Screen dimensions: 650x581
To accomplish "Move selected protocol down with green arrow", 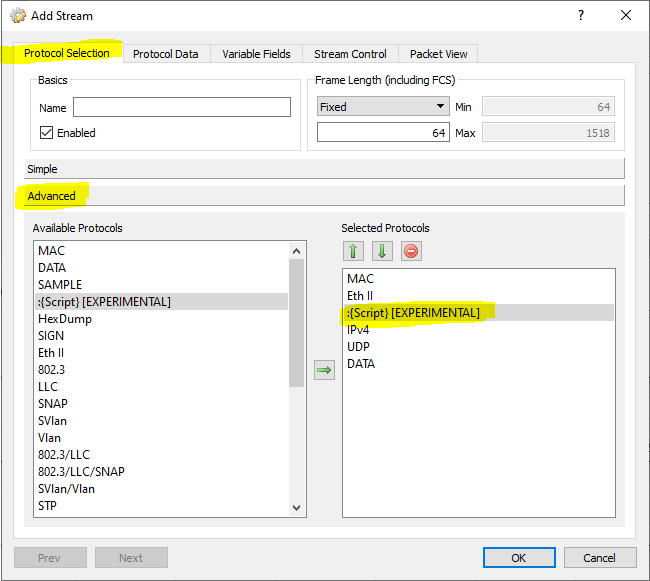I will [381, 251].
